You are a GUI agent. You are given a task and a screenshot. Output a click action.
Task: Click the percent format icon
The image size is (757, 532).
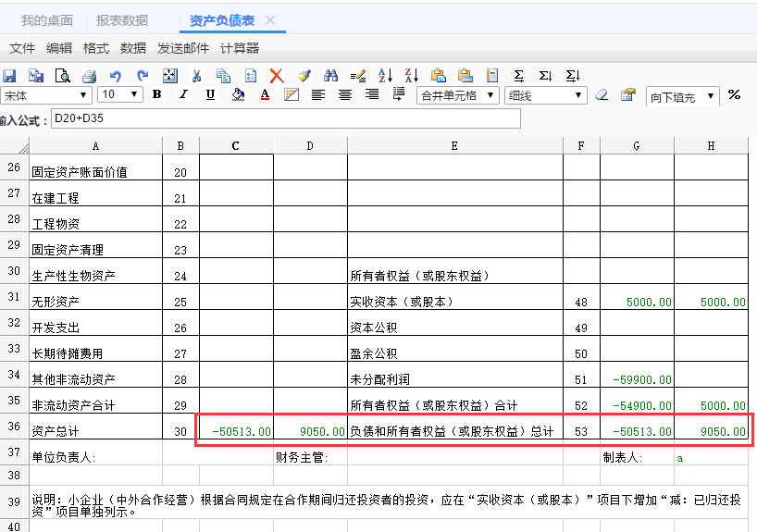734,94
